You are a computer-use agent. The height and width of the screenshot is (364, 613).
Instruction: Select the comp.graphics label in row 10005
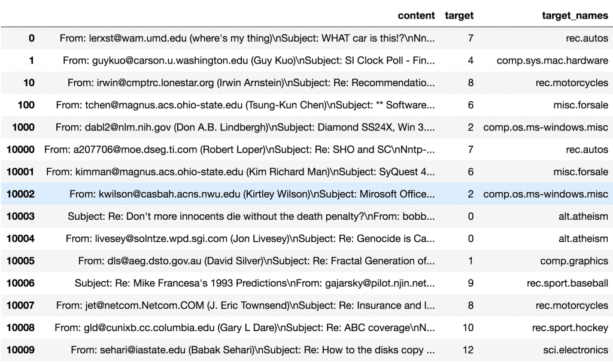pos(573,260)
